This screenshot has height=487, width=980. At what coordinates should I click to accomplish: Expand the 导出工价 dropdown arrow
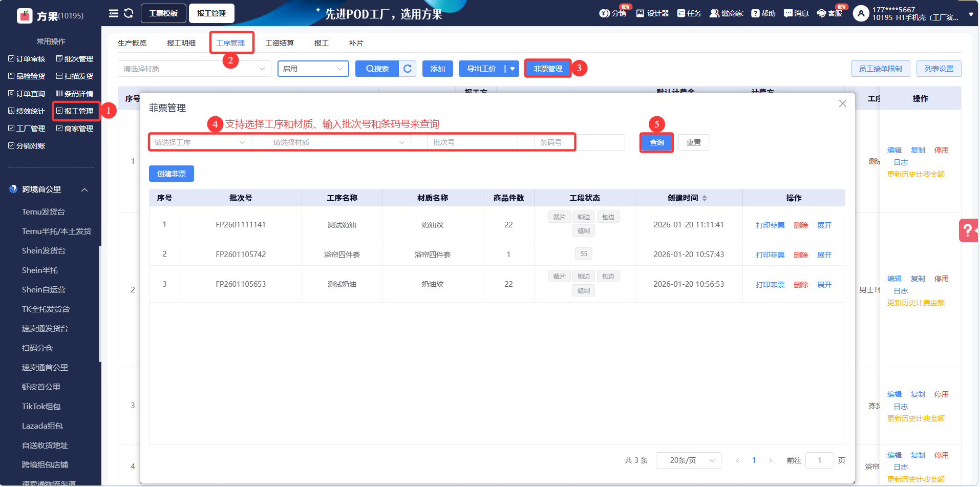point(512,69)
